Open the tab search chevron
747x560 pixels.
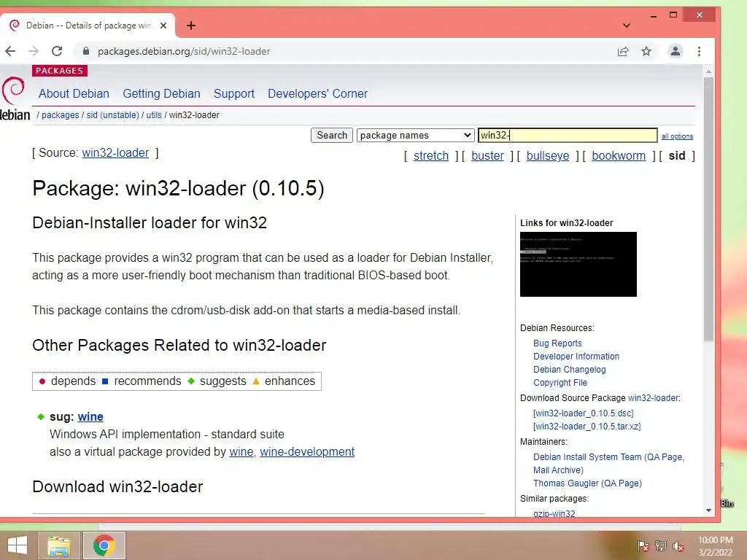(627, 26)
